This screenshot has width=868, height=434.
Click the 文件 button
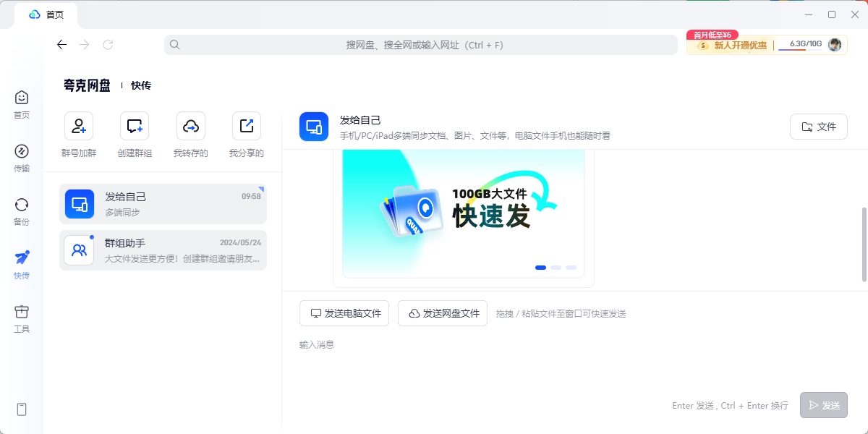point(819,127)
